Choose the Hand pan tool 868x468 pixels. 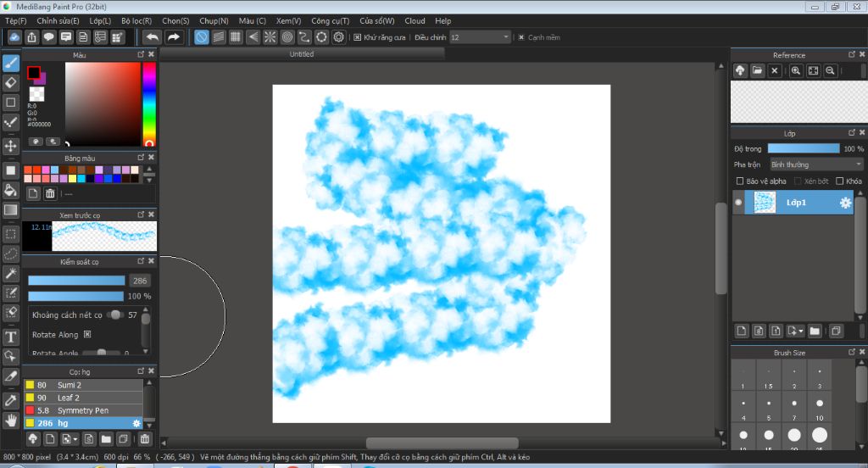click(x=11, y=420)
